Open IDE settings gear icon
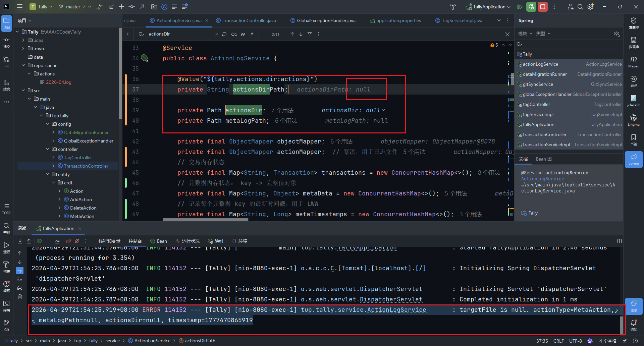This screenshot has width=644, height=346. (591, 7)
